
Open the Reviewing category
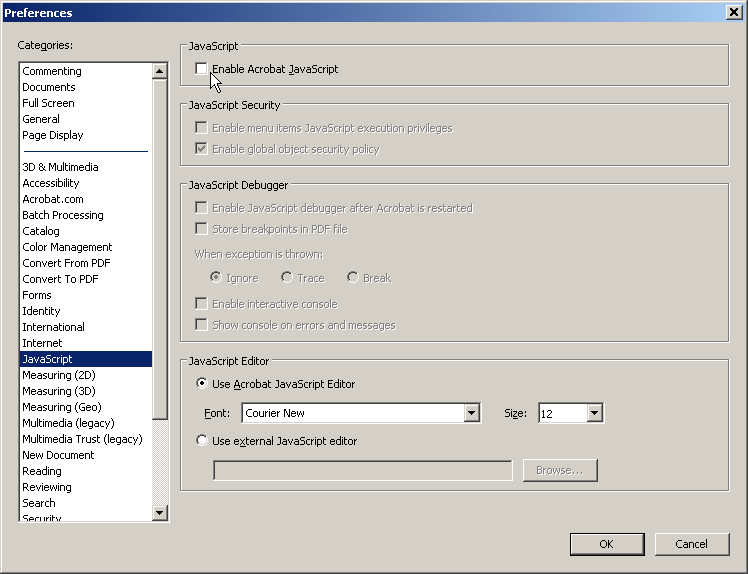pyautogui.click(x=47, y=487)
